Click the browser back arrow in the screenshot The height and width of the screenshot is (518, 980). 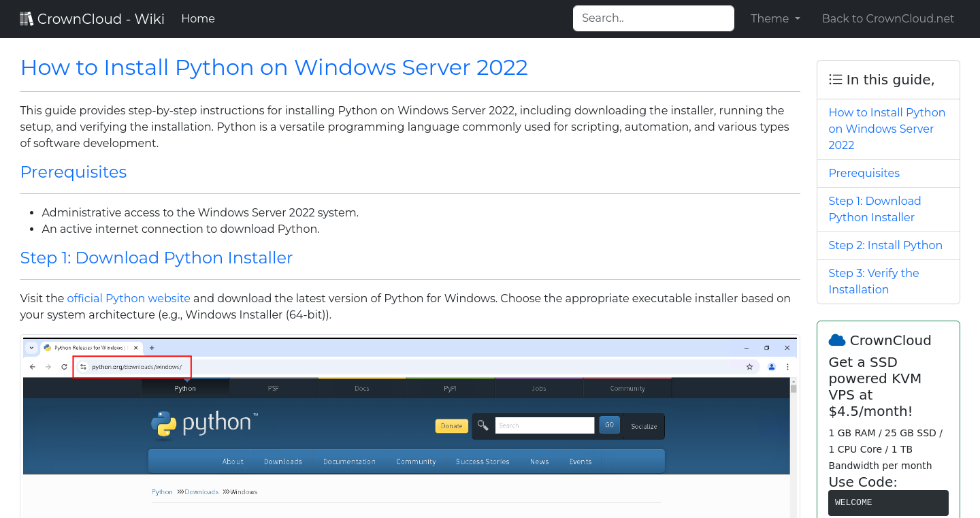[x=32, y=366]
